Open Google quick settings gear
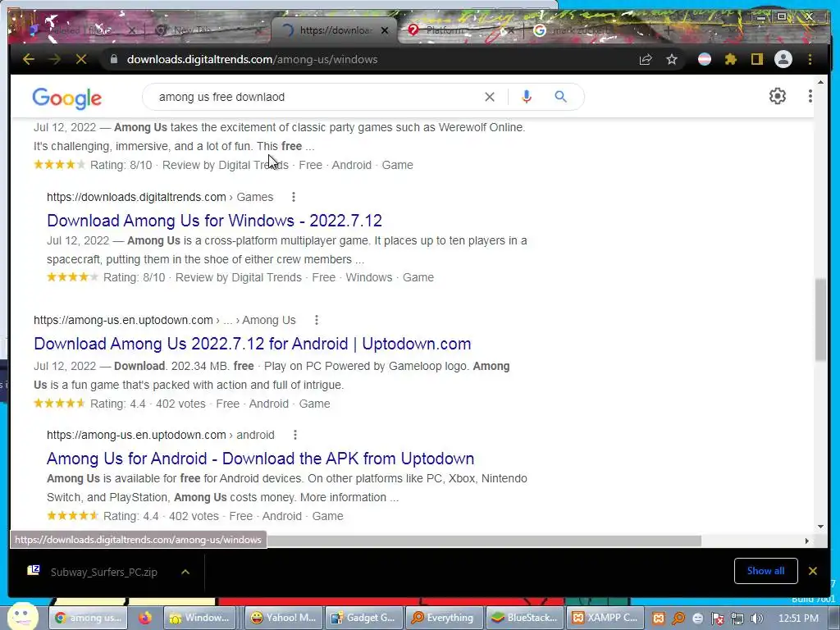Image resolution: width=840 pixels, height=630 pixels. (778, 97)
